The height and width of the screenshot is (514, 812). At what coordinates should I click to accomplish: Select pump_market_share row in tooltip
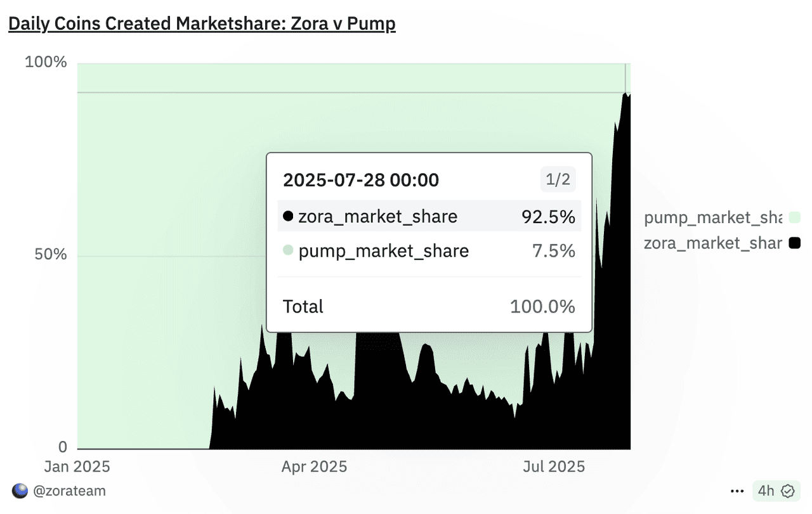pos(429,251)
